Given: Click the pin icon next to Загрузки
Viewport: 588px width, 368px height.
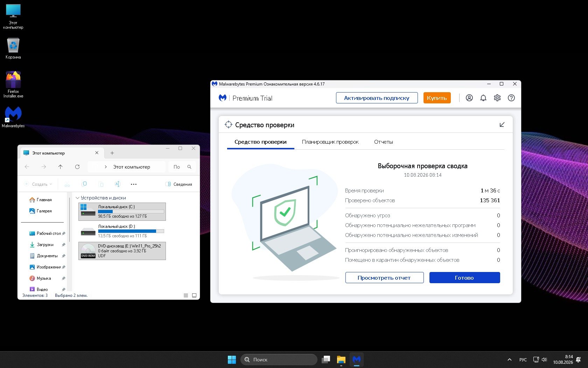Looking at the screenshot, I should click(63, 245).
